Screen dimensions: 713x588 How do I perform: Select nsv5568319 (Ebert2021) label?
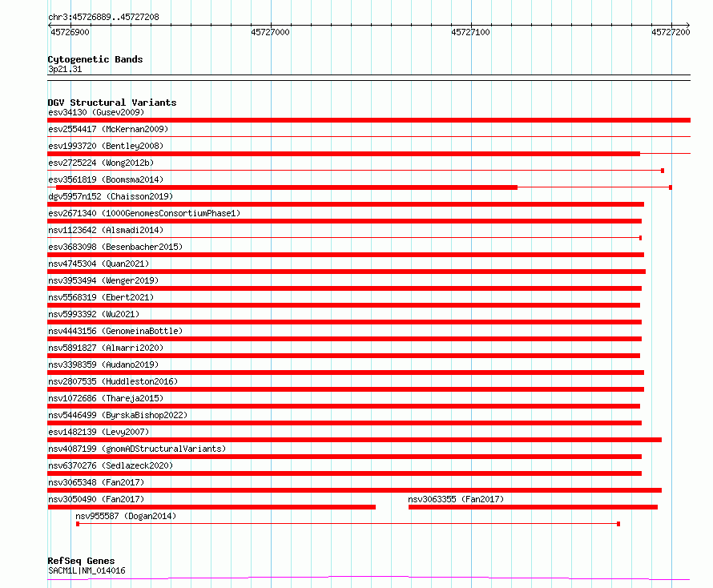click(x=101, y=297)
